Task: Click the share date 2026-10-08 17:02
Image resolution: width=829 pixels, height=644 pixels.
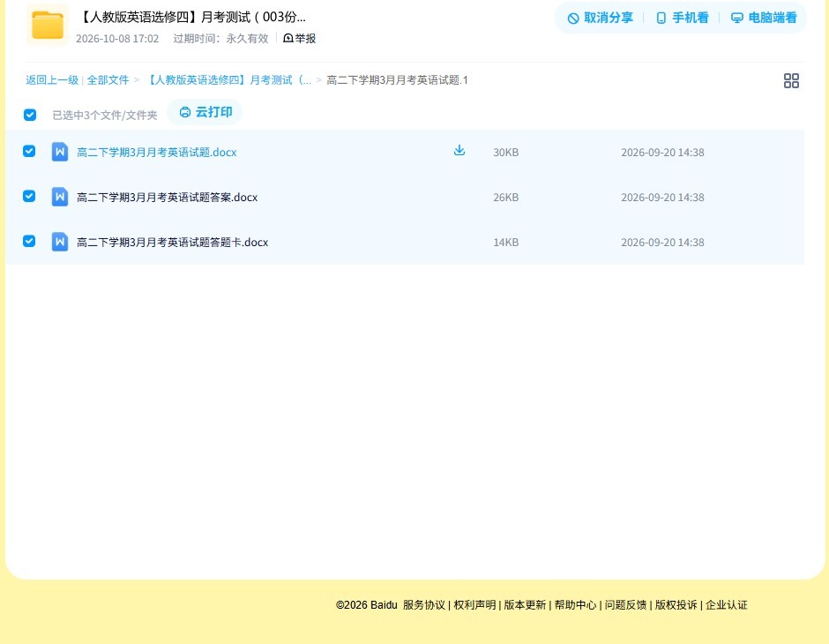Action: (x=117, y=39)
